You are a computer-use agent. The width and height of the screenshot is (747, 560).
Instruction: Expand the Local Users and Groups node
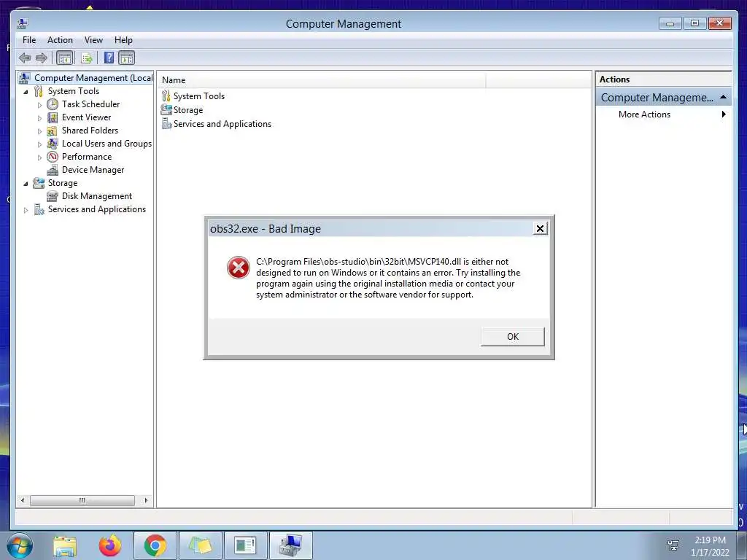(39, 144)
